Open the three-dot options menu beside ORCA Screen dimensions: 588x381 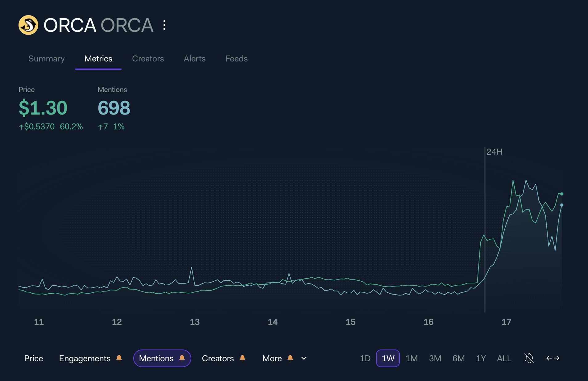[x=164, y=25]
